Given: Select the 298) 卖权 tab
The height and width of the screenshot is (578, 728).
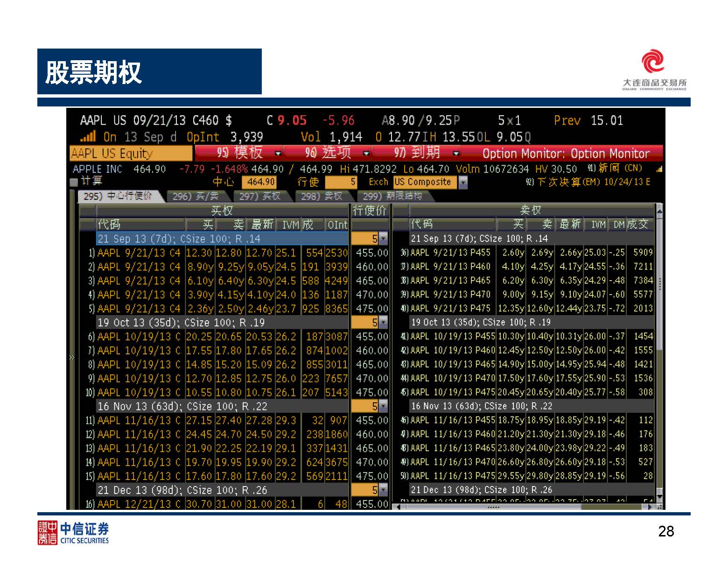Looking at the screenshot, I should (x=321, y=197).
